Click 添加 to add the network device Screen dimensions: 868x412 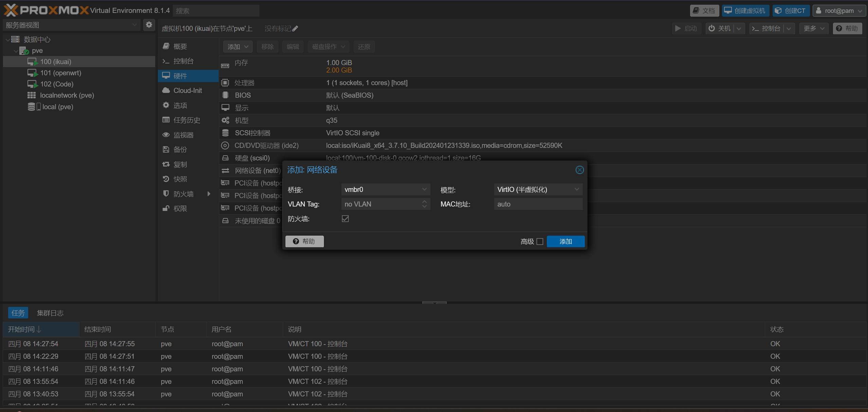pos(566,241)
